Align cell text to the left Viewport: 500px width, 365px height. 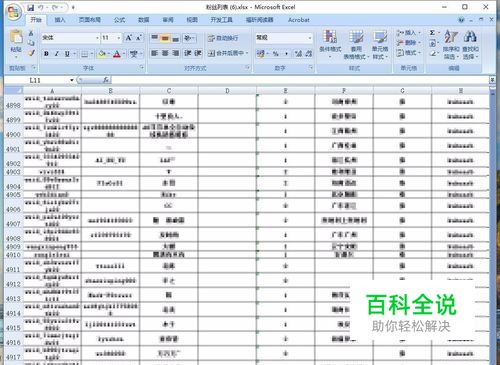[154, 53]
